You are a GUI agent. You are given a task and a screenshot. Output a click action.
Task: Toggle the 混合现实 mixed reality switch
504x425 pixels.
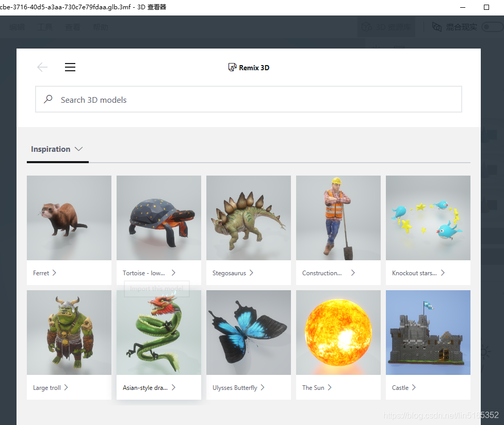[493, 27]
